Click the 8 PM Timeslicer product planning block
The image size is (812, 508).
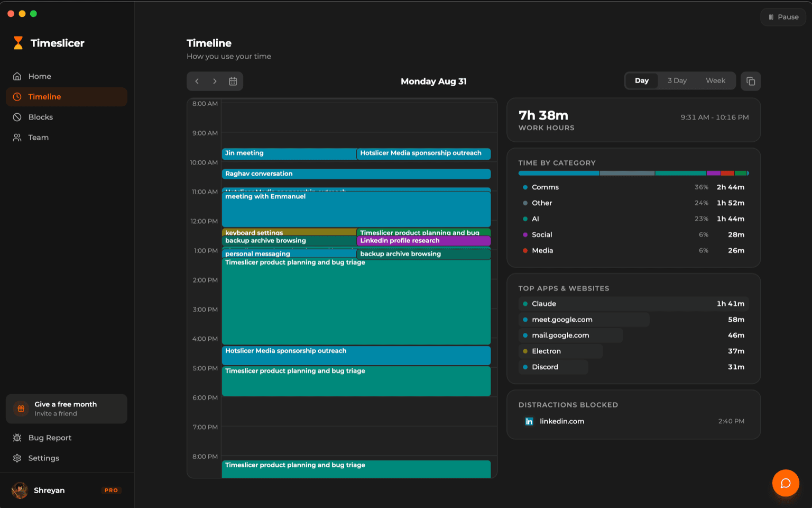tap(356, 469)
